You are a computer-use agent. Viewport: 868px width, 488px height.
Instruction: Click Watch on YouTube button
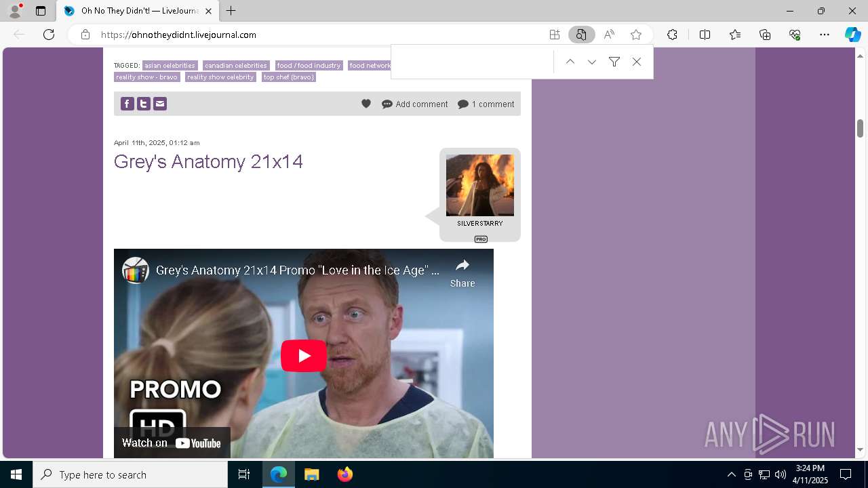172,443
